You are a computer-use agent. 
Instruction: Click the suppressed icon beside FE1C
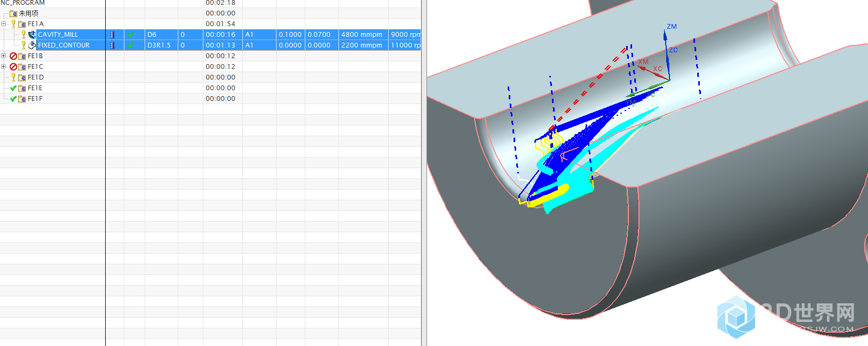tap(13, 67)
